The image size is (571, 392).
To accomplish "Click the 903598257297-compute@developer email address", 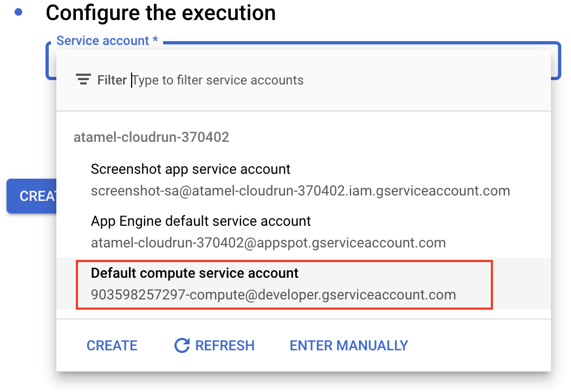I will coord(274,295).
